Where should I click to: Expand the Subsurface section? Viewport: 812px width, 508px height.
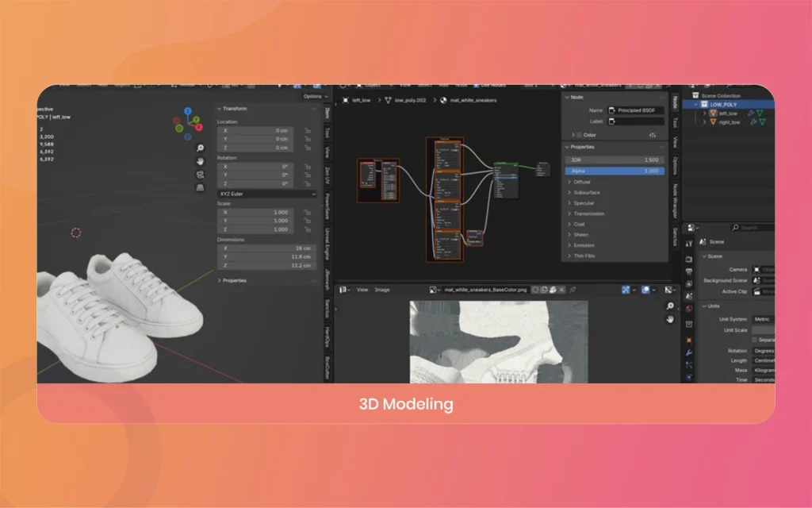(x=584, y=192)
